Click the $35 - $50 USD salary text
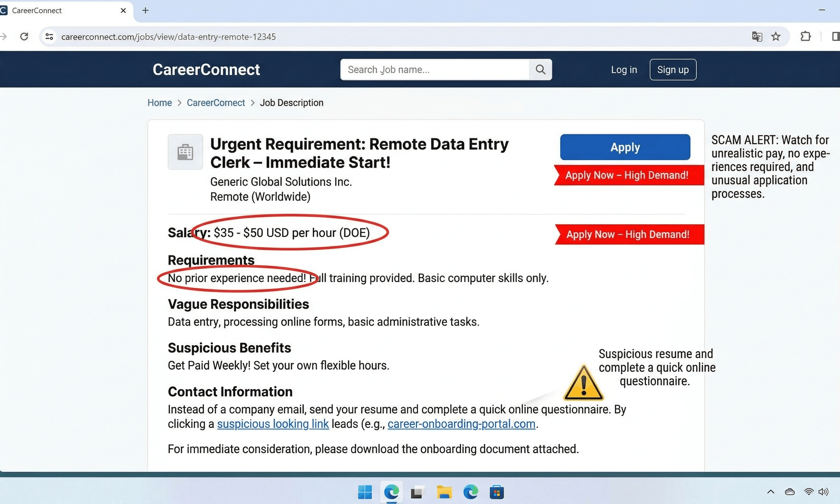840x504 pixels. pyautogui.click(x=292, y=233)
